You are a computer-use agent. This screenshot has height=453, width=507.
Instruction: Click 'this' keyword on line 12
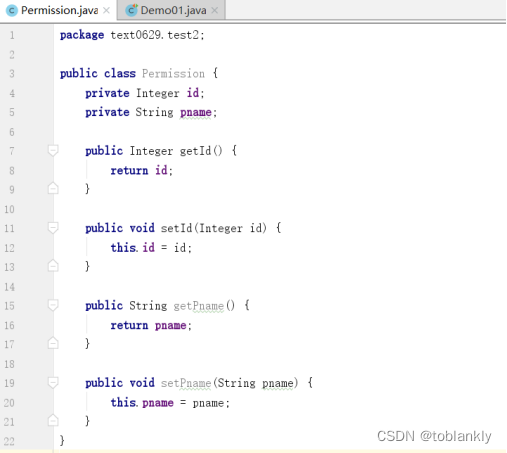[x=123, y=247]
